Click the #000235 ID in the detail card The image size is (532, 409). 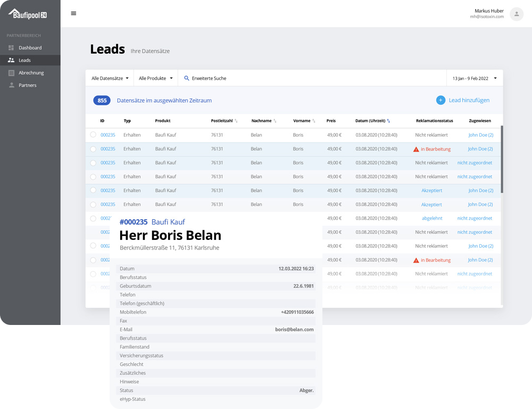[134, 222]
